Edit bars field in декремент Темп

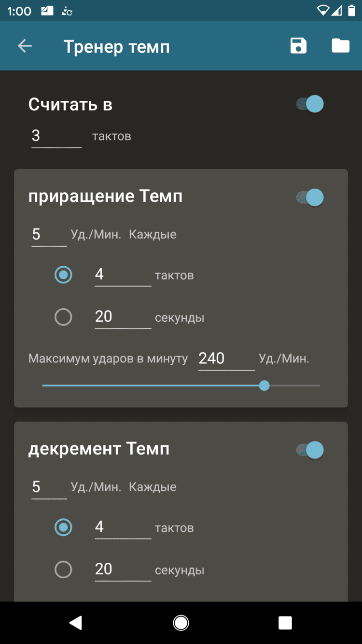[123, 527]
